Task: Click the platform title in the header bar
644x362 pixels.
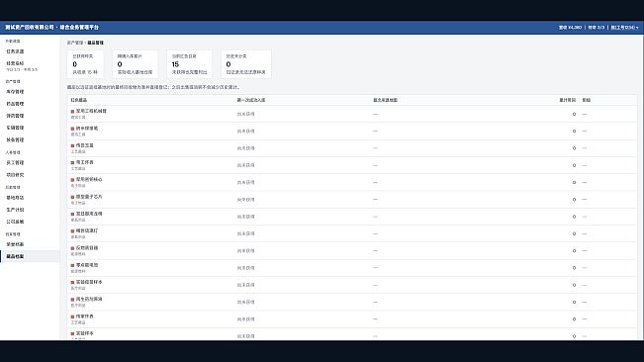Action: (52, 27)
